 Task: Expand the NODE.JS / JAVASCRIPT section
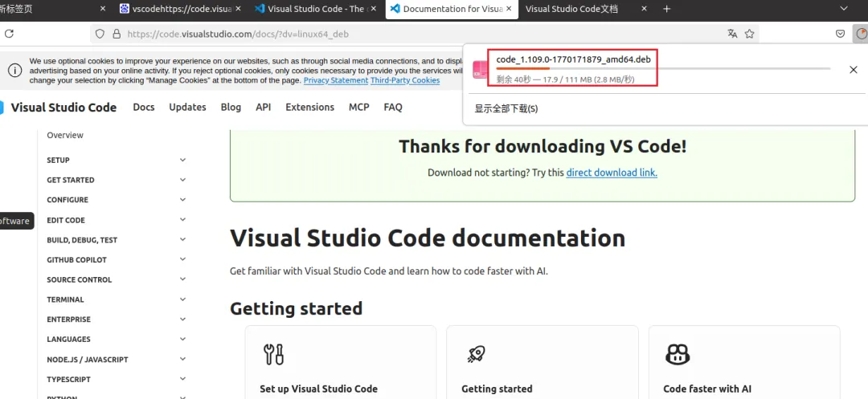(x=117, y=360)
